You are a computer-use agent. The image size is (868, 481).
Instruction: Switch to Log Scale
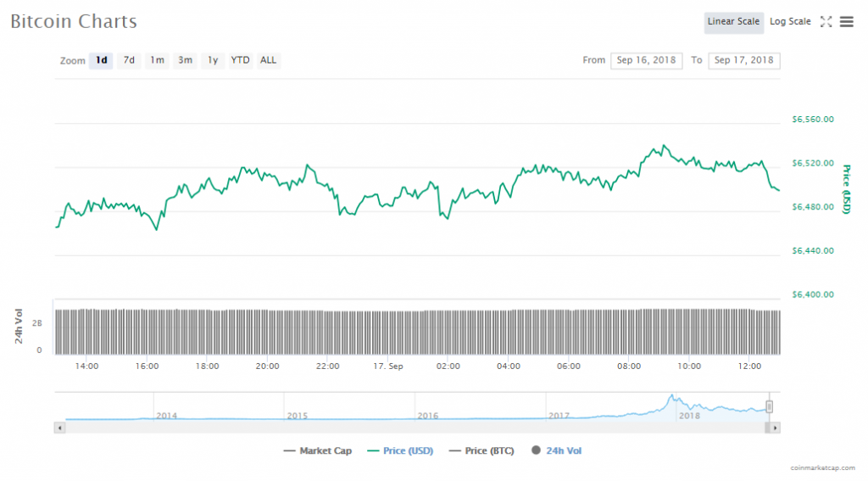coord(790,22)
